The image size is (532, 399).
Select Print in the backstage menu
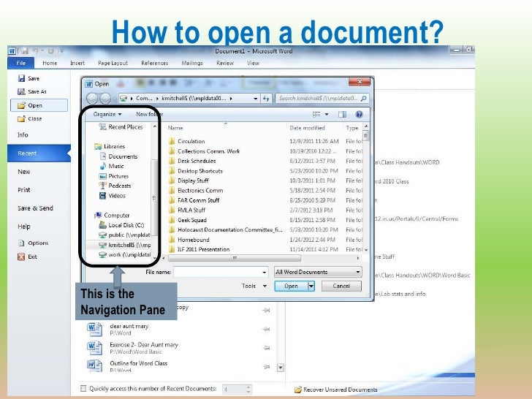pos(23,190)
